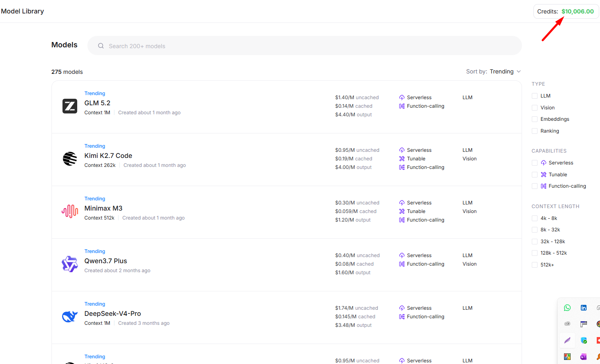Open Windows Security shield tray icon
This screenshot has height=364, width=600.
[x=584, y=340]
